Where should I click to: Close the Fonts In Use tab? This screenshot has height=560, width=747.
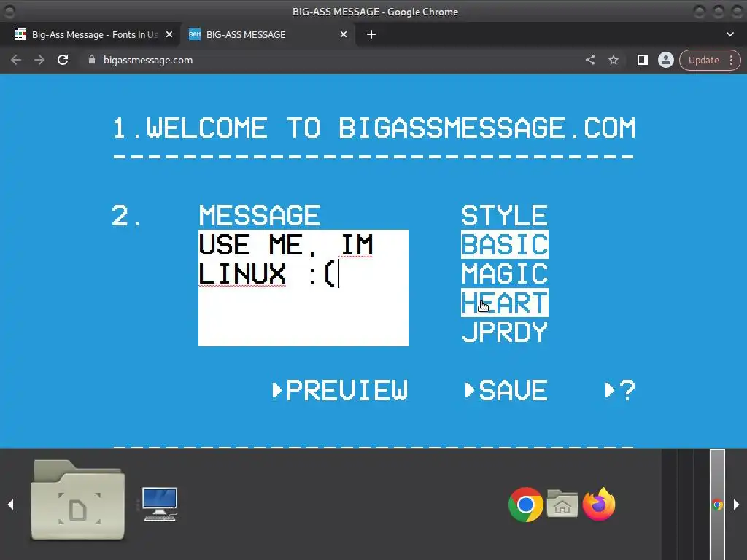pos(169,34)
